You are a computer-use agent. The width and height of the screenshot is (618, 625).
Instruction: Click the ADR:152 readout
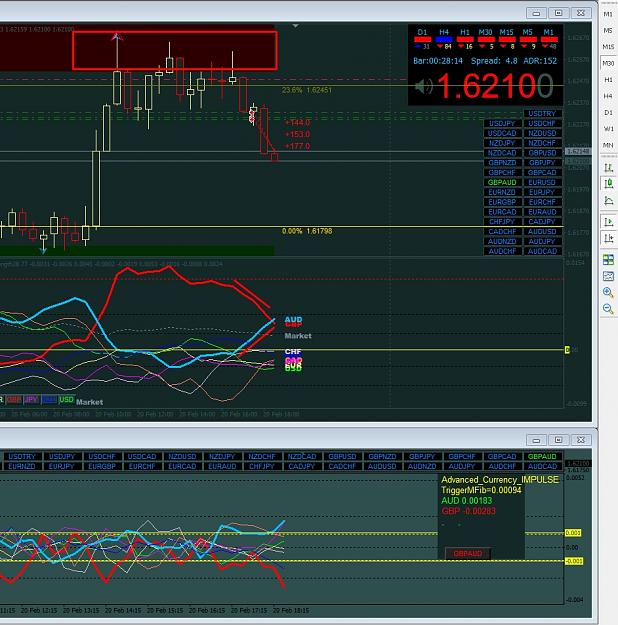click(540, 61)
